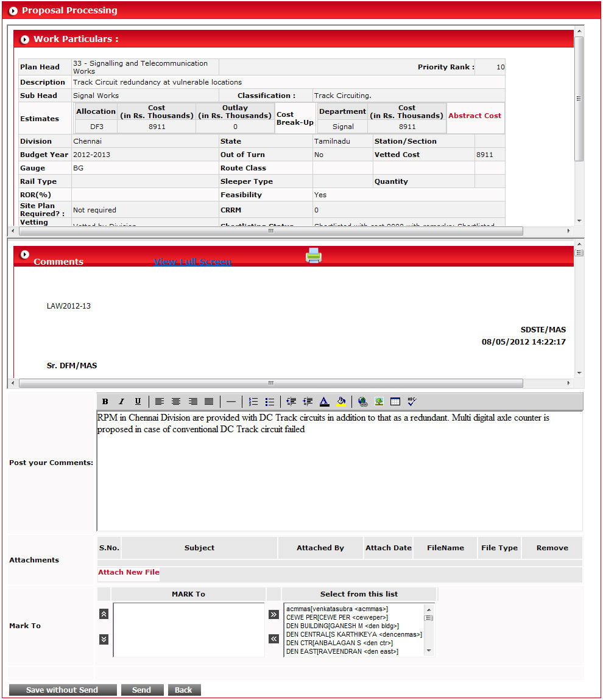Insert hyperlink using globe icon
This screenshot has height=700, width=603.
pyautogui.click(x=363, y=402)
